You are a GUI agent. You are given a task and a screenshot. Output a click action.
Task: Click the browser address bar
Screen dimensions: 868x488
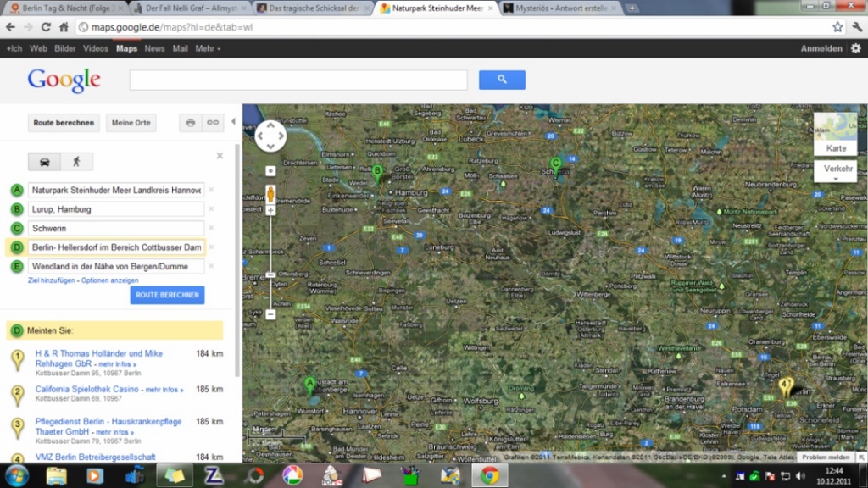(459, 26)
